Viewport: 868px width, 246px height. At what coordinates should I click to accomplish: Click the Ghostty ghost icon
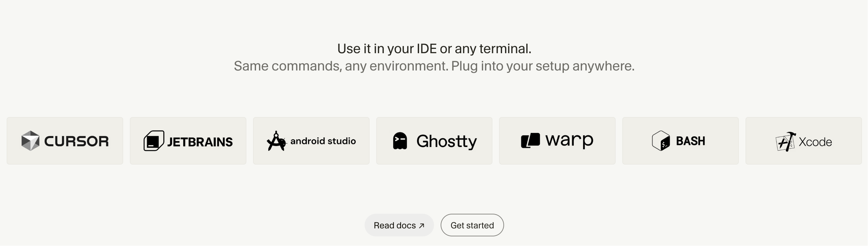click(400, 141)
